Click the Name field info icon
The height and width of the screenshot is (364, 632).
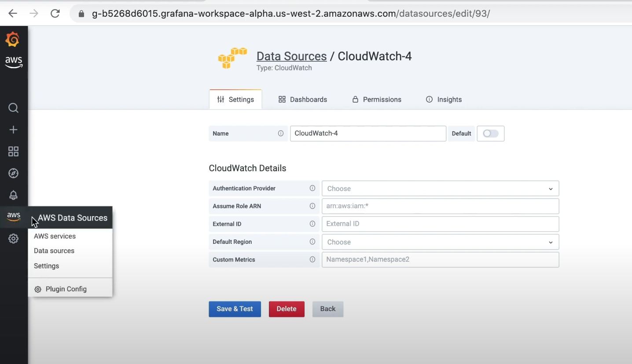(x=281, y=133)
